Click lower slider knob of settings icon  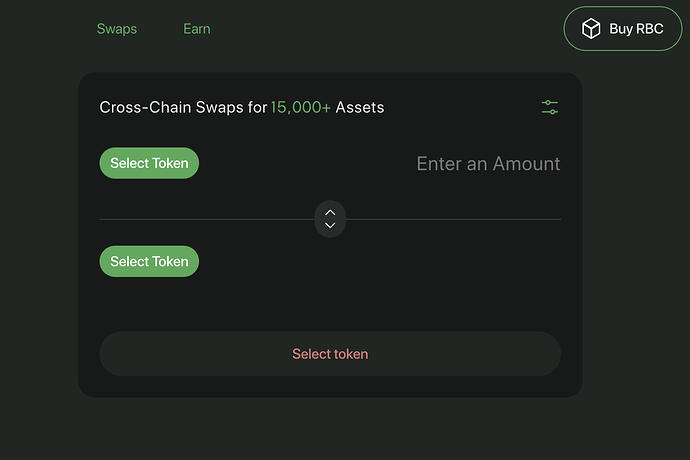tap(553, 112)
